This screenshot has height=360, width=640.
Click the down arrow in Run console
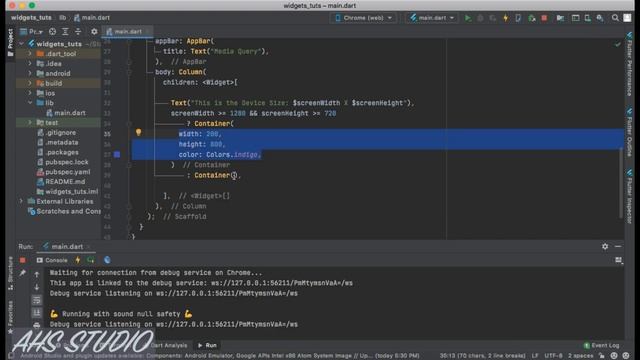pyautogui.click(x=37, y=287)
